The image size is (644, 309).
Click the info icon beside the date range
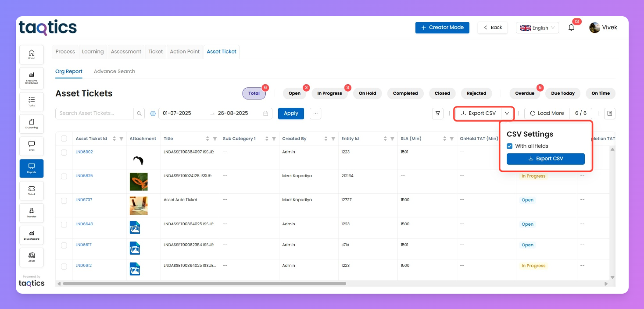tap(153, 114)
